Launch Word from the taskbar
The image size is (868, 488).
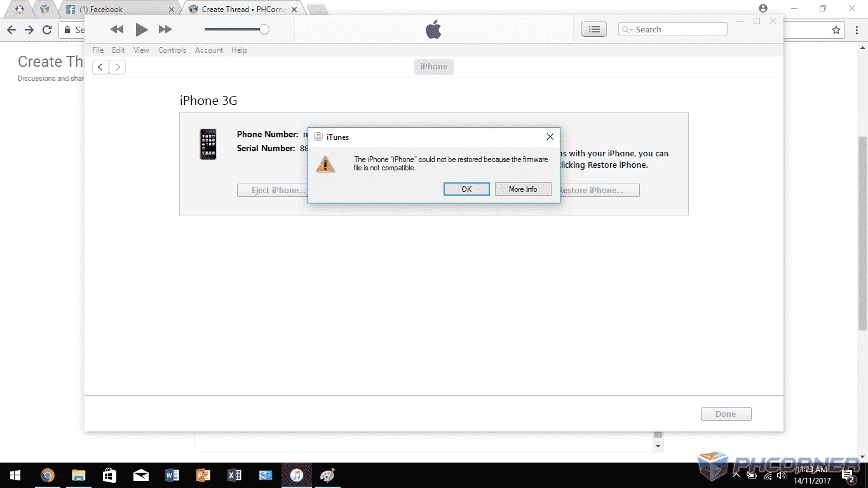(172, 475)
